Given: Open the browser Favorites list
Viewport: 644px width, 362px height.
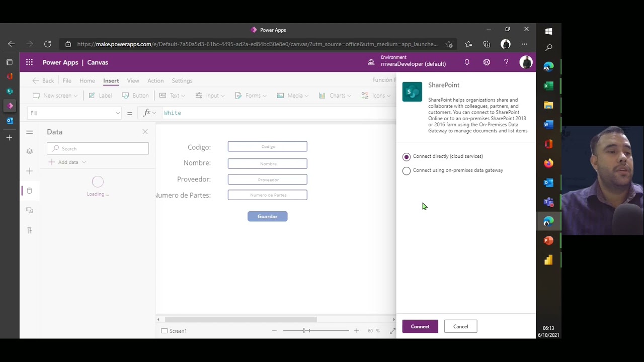Looking at the screenshot, I should coord(468,44).
